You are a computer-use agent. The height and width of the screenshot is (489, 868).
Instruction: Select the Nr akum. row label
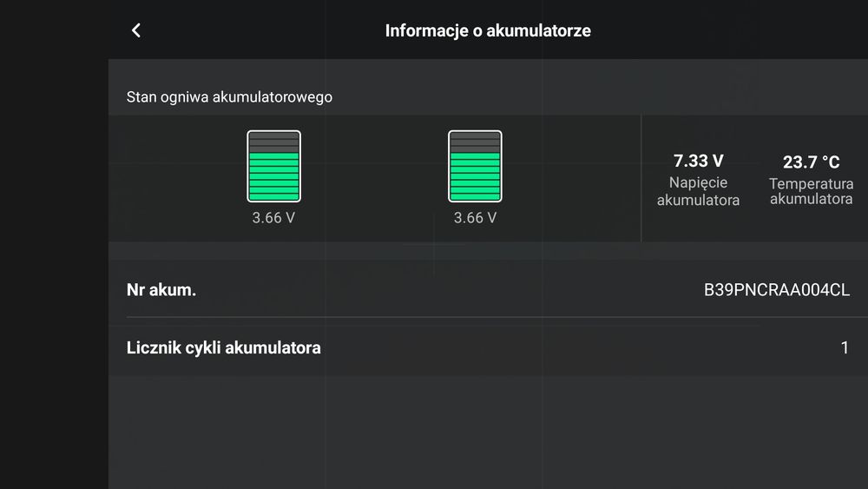[161, 289]
